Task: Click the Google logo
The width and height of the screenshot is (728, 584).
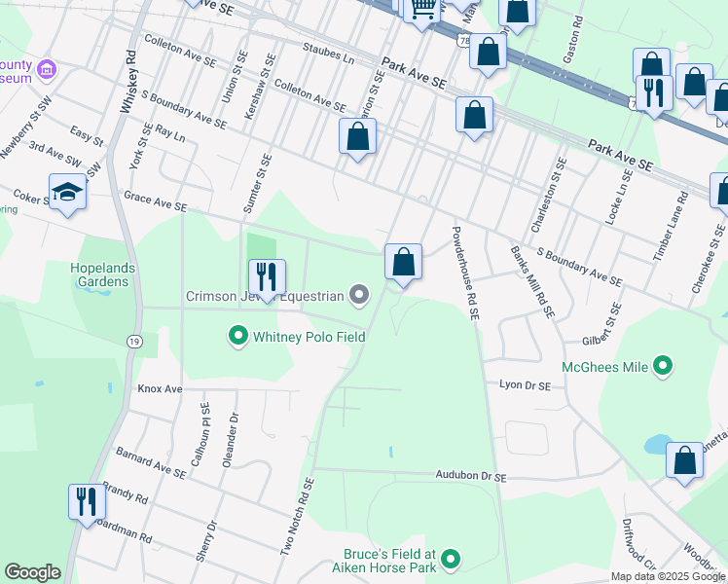Action: click(32, 572)
